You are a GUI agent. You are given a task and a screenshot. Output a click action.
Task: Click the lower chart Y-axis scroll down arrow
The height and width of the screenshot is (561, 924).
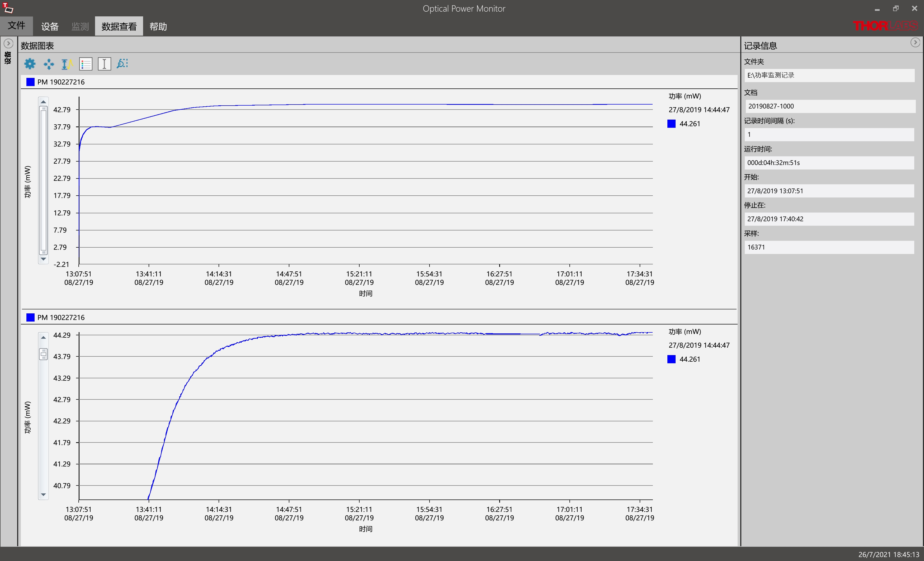coord(44,495)
